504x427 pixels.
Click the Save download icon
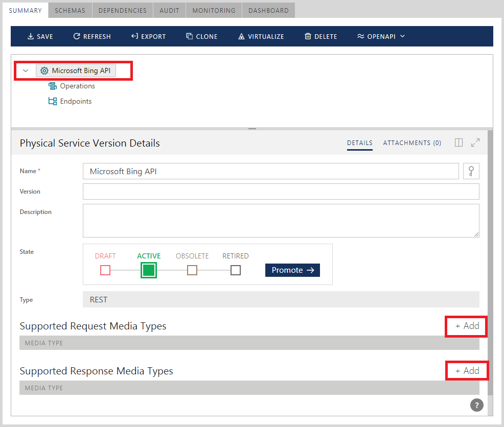(x=31, y=36)
